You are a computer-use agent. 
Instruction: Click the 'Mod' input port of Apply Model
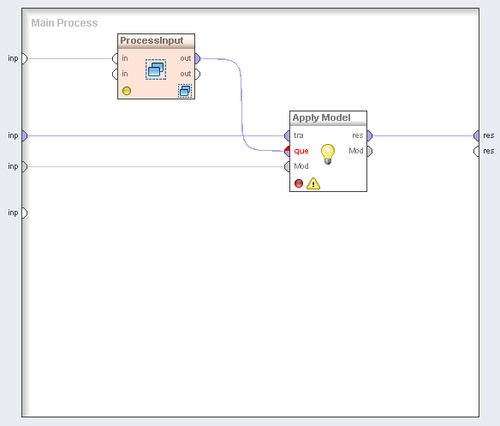point(287,166)
